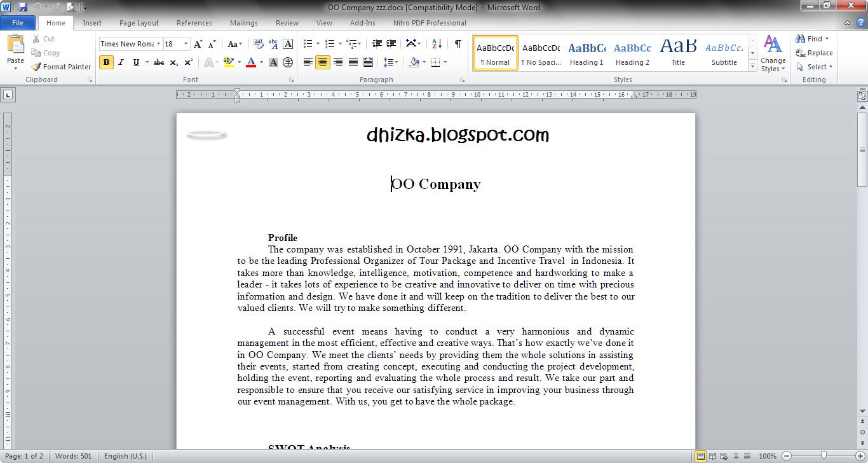Viewport: 868px width, 463px height.
Task: Open the font name dropdown
Action: click(x=158, y=44)
